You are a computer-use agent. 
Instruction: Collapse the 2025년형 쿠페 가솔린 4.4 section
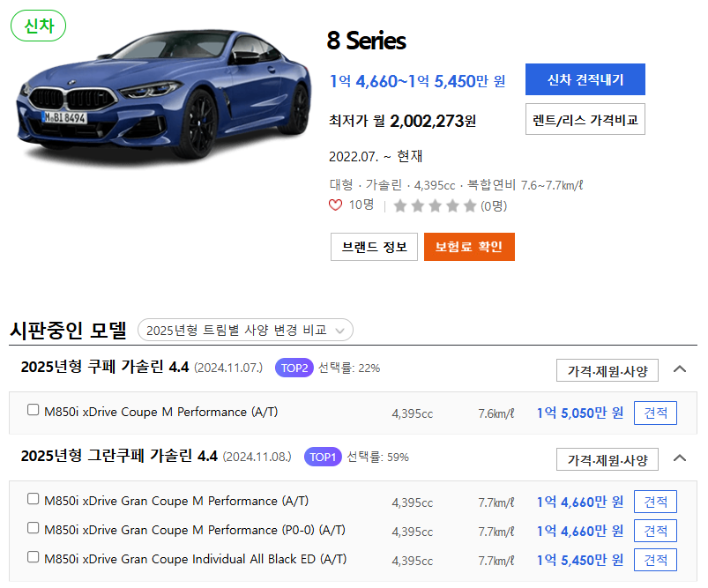(680, 369)
